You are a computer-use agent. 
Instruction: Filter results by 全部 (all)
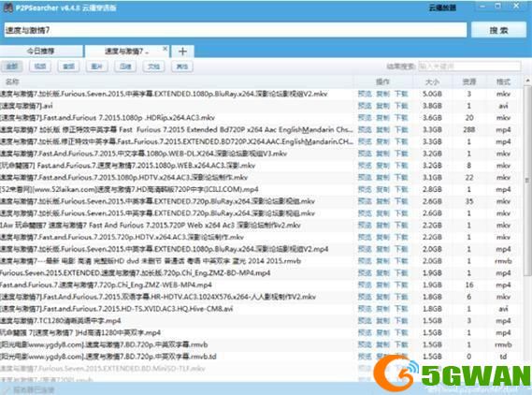tap(12, 66)
